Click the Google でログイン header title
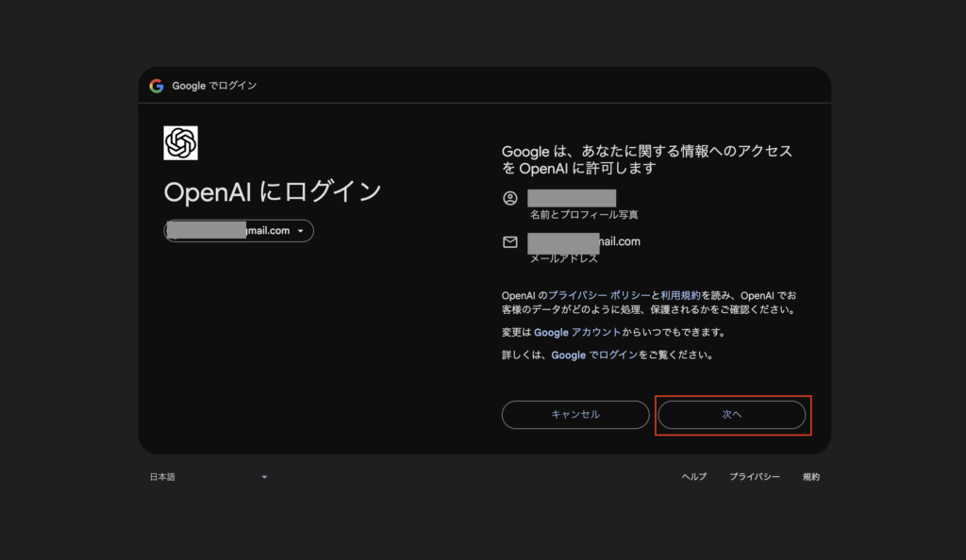The width and height of the screenshot is (966, 560). 214,86
